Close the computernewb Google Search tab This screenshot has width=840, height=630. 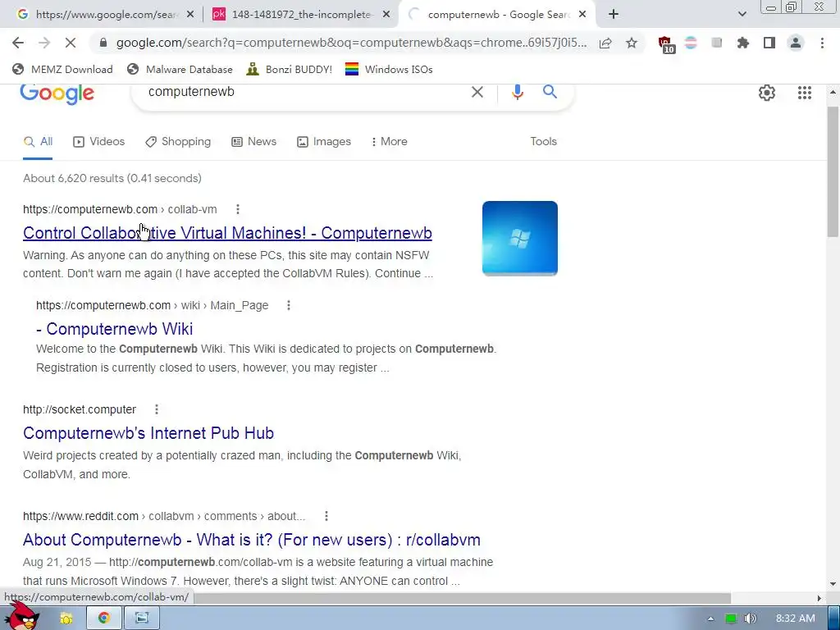point(583,15)
